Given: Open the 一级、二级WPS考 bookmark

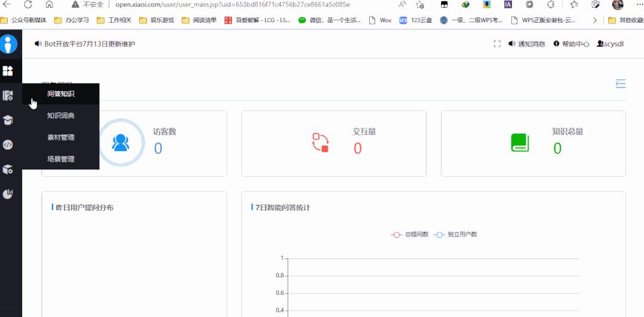Looking at the screenshot, I should click(471, 20).
